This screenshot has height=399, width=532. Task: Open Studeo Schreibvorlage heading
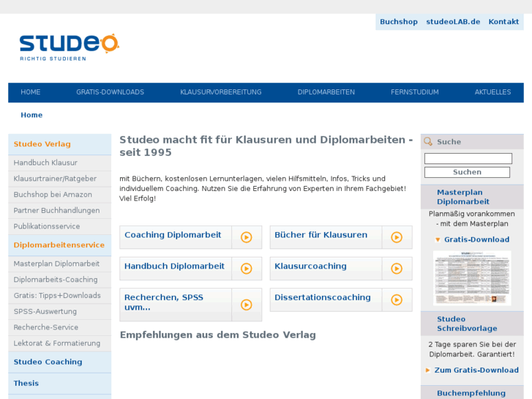tap(467, 324)
